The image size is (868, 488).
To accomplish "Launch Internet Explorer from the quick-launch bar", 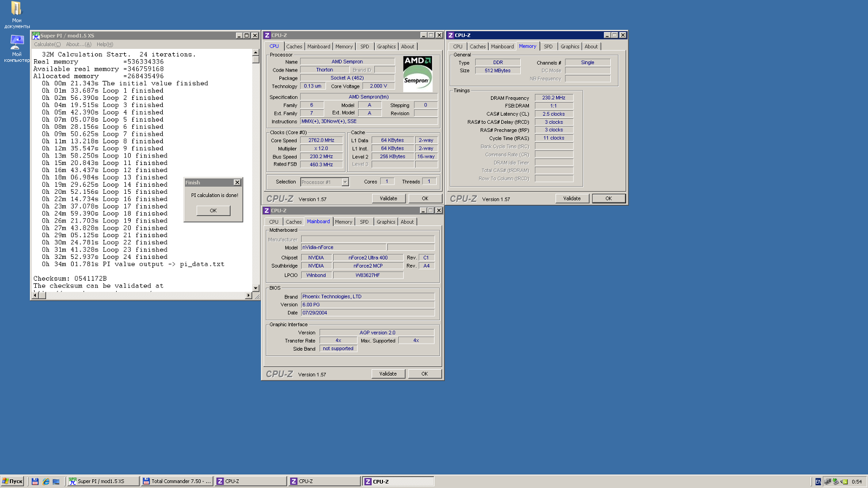I will pyautogui.click(x=46, y=481).
